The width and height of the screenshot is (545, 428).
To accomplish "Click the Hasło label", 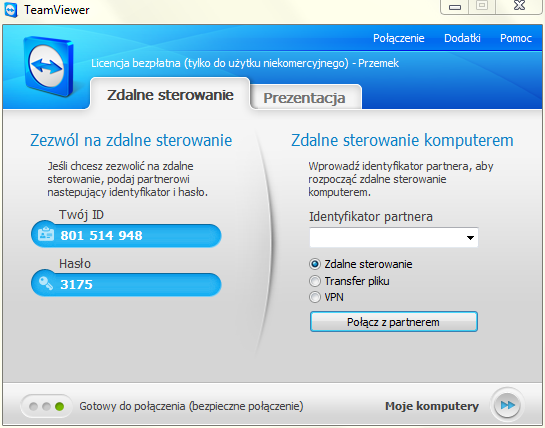I will (x=75, y=264).
